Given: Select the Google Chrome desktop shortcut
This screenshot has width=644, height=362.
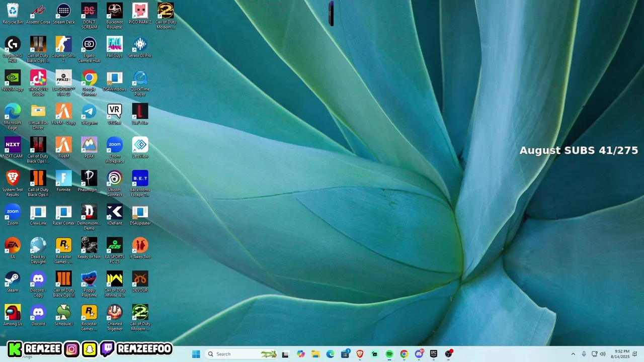Looking at the screenshot, I should click(89, 83).
